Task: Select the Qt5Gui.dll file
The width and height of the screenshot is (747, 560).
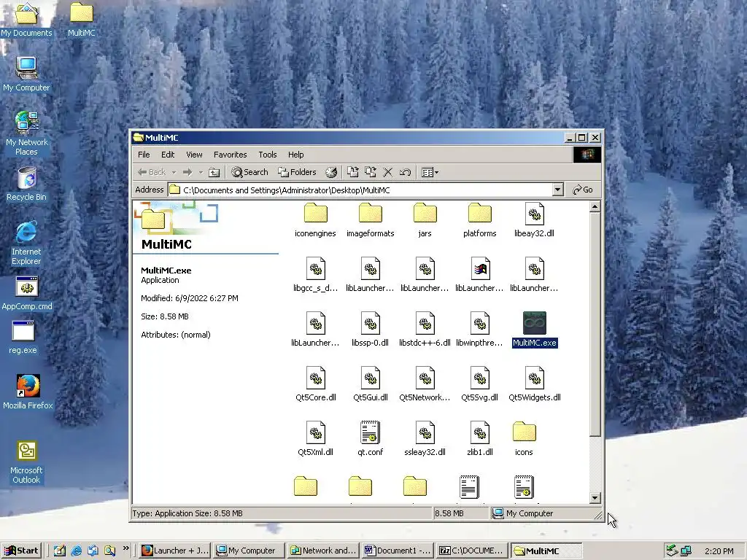Action: (x=370, y=385)
